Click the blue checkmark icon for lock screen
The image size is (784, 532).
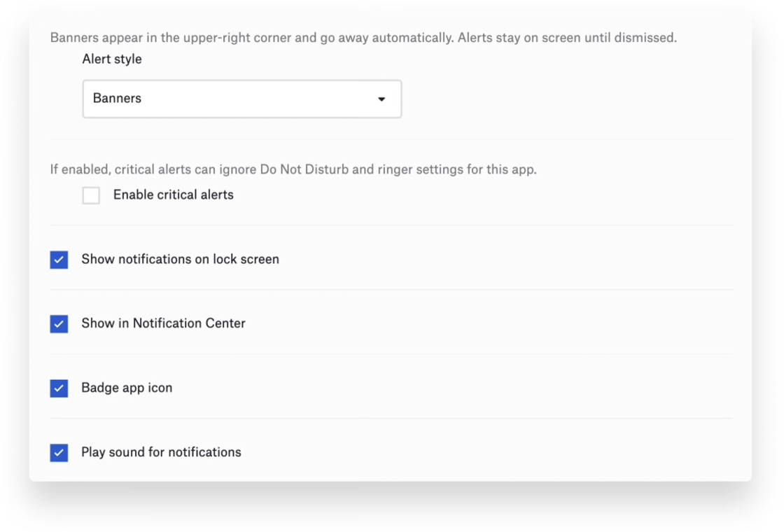[x=59, y=260]
